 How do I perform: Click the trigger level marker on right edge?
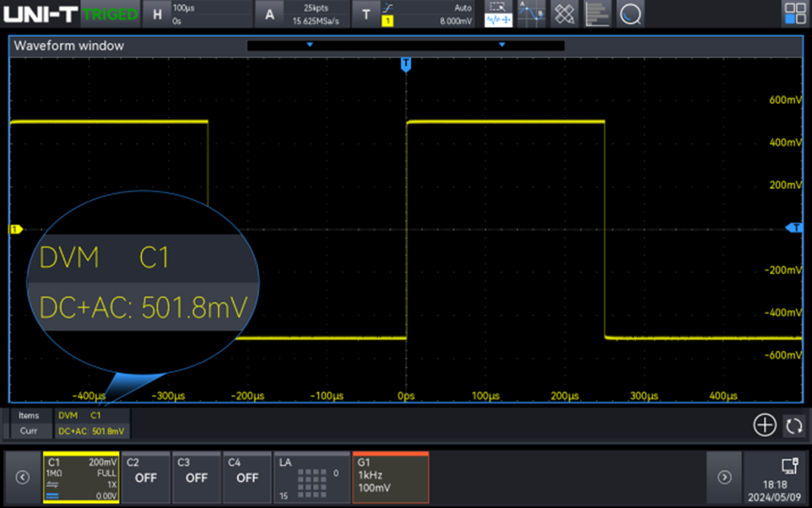tap(795, 228)
